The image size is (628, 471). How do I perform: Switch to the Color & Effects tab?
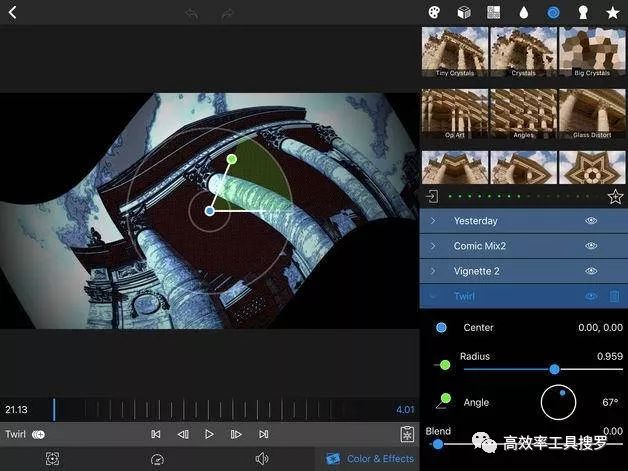point(369,459)
